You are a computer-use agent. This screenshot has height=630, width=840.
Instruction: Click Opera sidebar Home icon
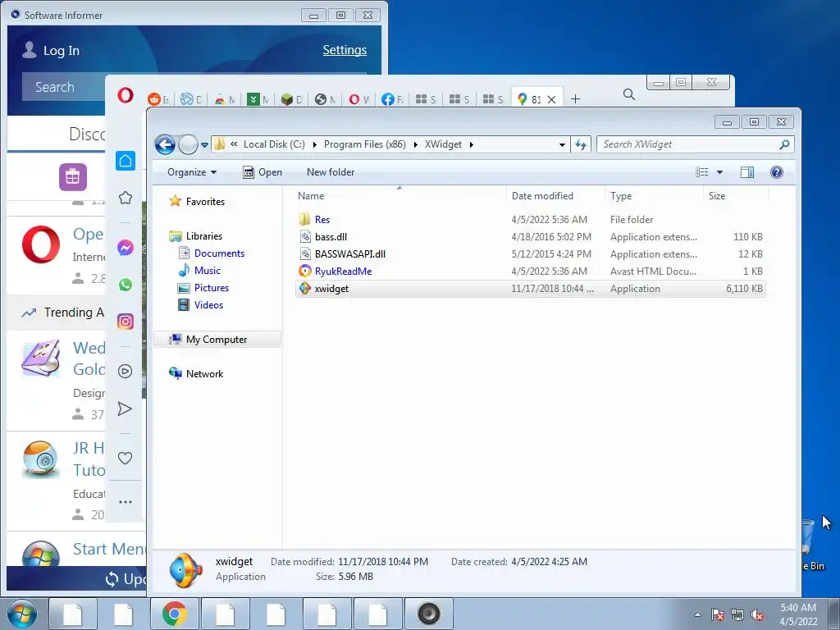126,161
